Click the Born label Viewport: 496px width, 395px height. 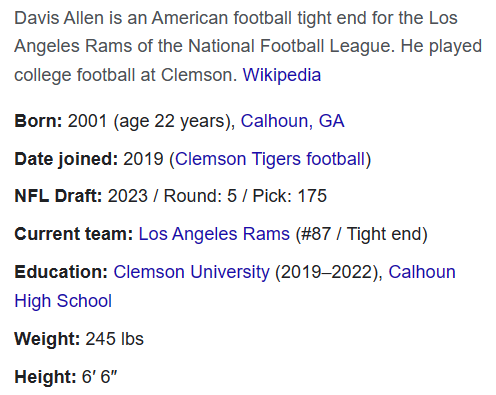click(x=38, y=121)
